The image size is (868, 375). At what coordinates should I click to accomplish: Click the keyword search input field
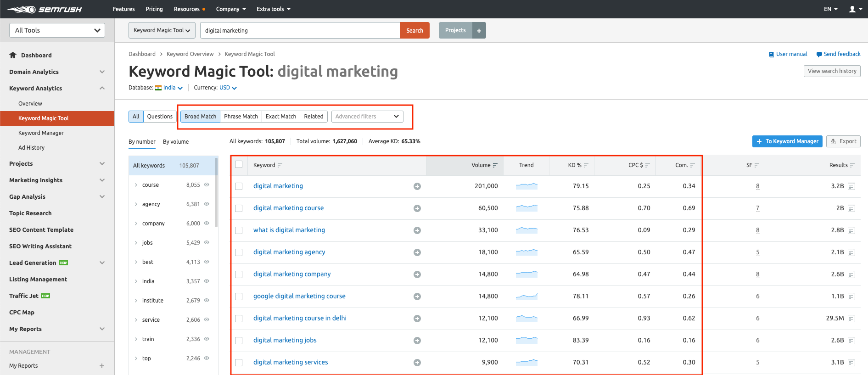300,30
